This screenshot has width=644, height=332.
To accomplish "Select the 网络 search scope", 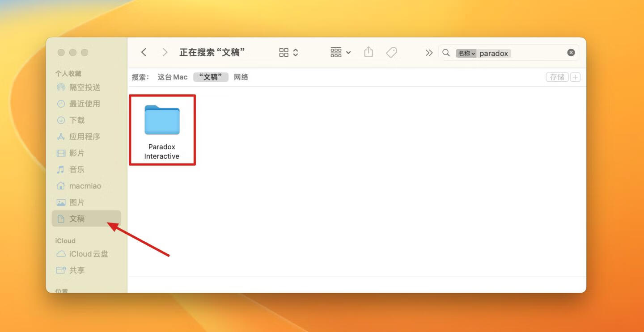I will pos(241,77).
